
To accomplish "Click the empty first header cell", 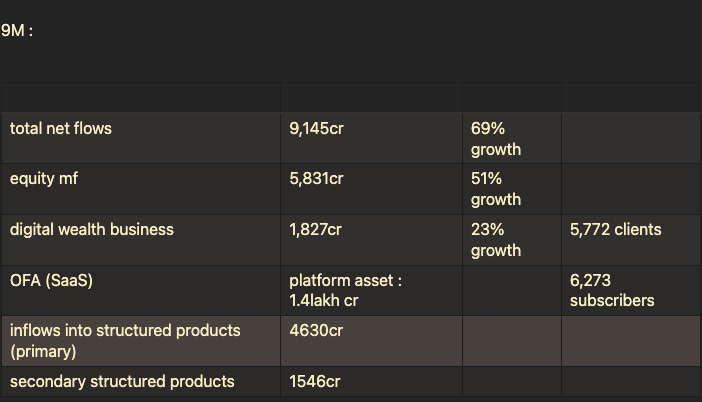I will click(x=141, y=97).
